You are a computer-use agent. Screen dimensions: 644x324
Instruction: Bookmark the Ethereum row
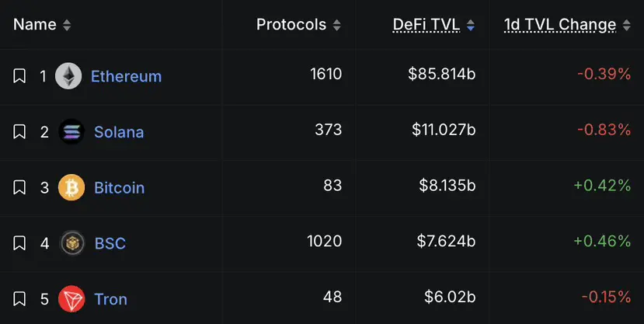coord(19,76)
